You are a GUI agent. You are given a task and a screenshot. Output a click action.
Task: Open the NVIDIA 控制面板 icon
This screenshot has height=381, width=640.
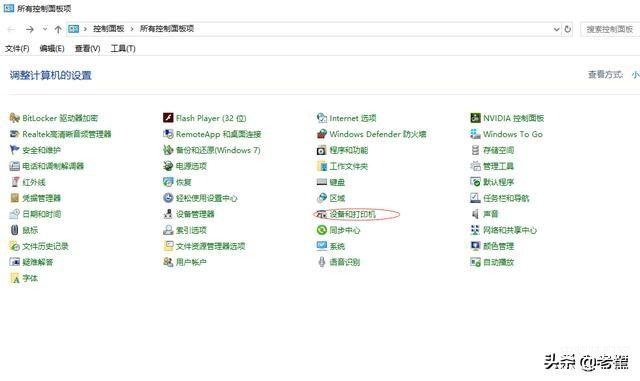[475, 118]
